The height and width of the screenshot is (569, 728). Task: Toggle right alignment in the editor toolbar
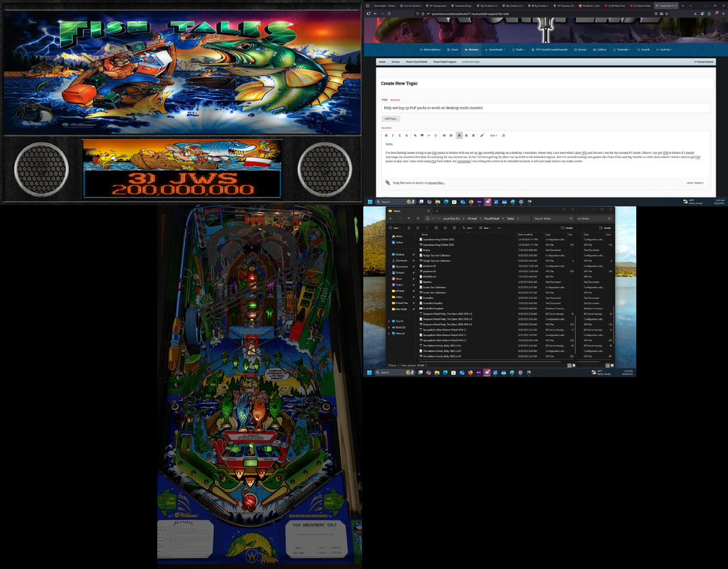tap(473, 136)
